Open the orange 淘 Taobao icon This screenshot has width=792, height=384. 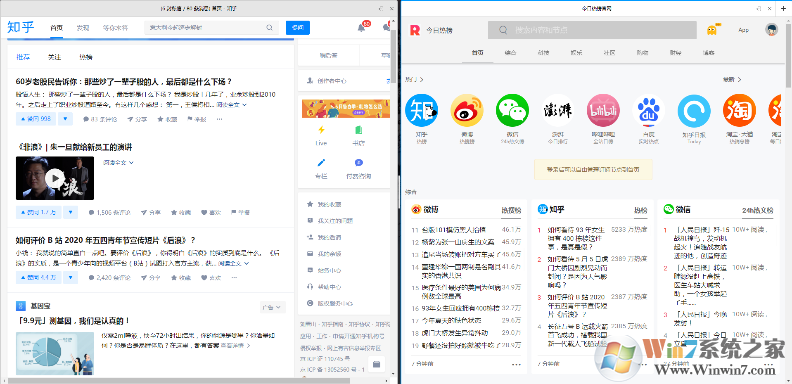(x=739, y=110)
